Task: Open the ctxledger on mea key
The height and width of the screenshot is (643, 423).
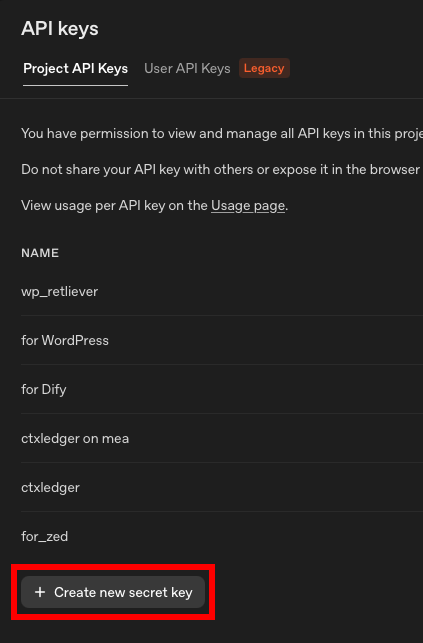Action: point(222,438)
